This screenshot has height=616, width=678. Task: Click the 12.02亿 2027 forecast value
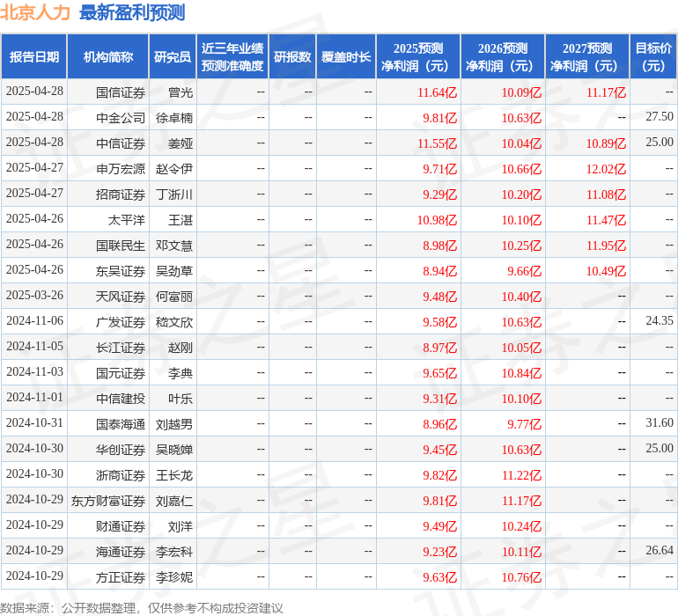click(606, 169)
